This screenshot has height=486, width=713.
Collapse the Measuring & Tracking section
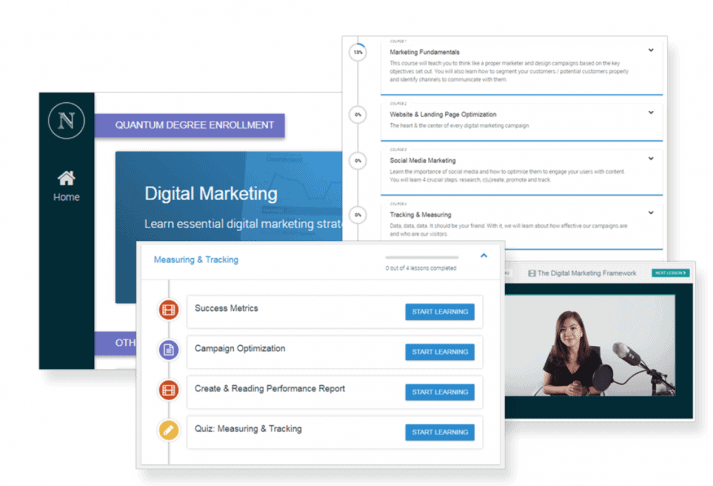click(484, 256)
